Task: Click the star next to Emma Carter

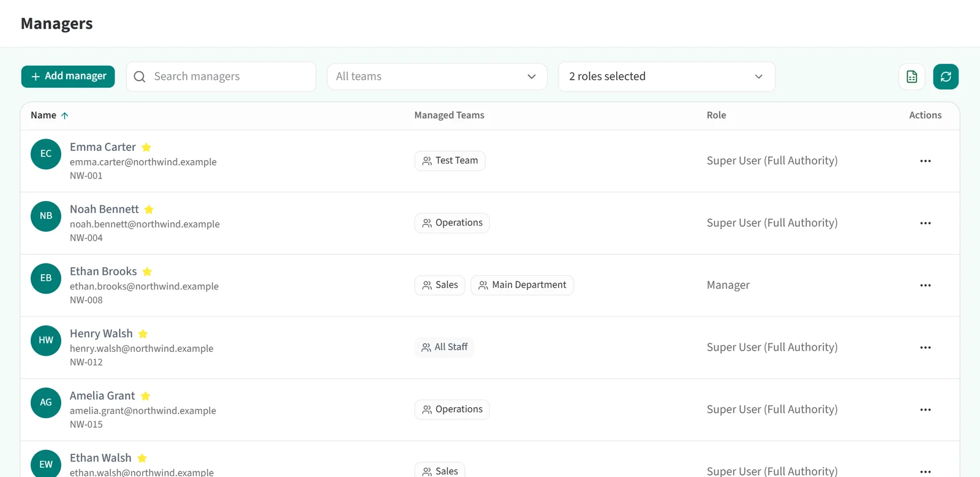Action: click(146, 147)
